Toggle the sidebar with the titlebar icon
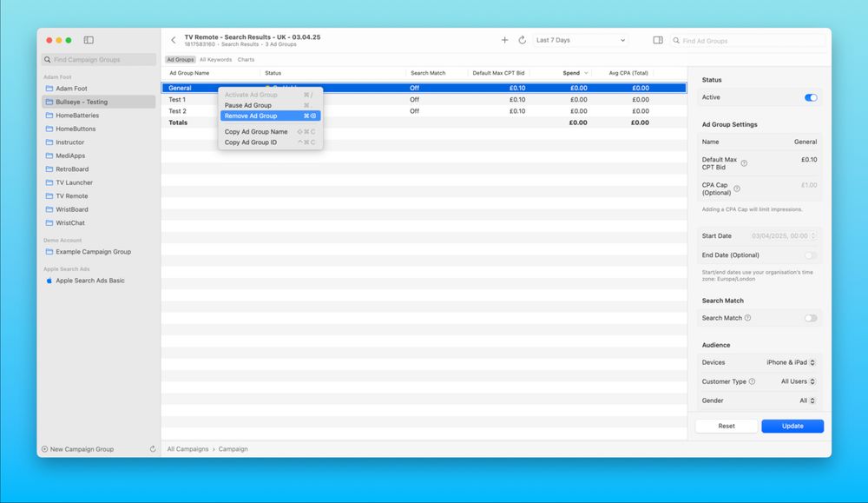The width and height of the screenshot is (868, 503). coord(89,40)
